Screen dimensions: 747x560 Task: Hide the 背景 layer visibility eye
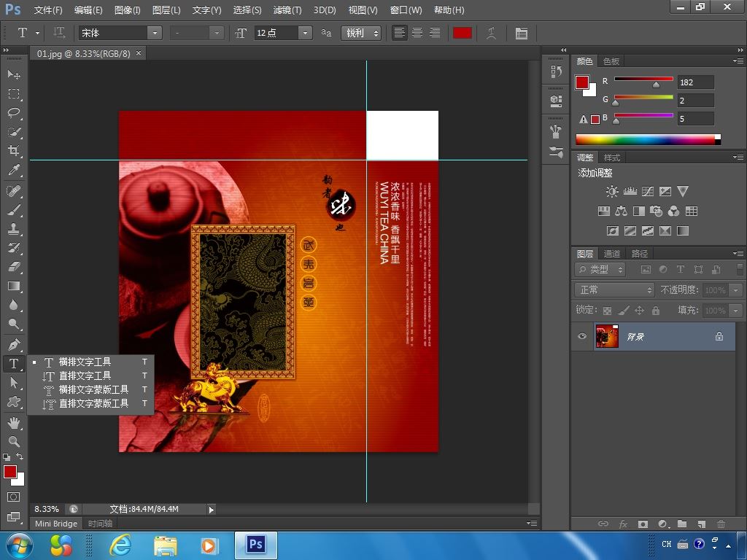(581, 336)
